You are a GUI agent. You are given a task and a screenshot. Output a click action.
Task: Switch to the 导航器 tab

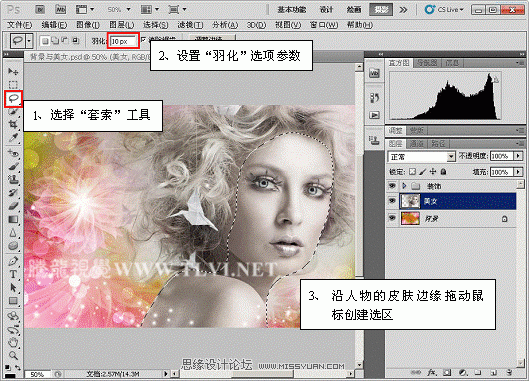pos(427,63)
